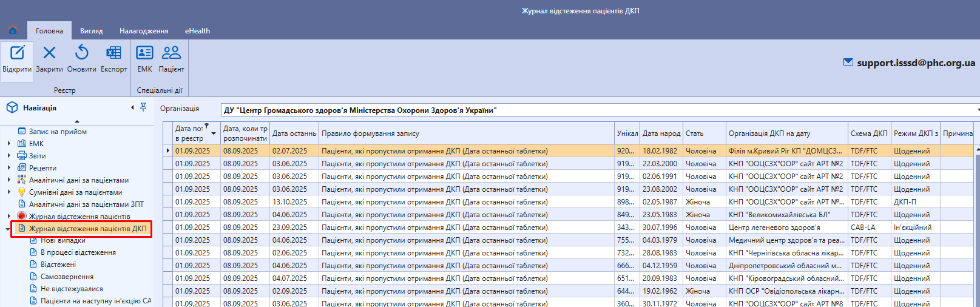Image resolution: width=980 pixels, height=307 pixels.
Task: Refresh the registry with the Оновити icon
Action: (81, 53)
